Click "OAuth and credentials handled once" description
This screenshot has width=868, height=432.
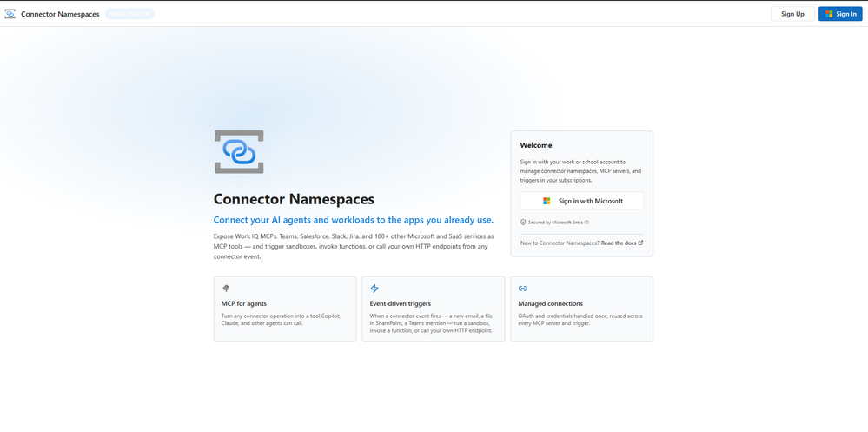[580, 320]
